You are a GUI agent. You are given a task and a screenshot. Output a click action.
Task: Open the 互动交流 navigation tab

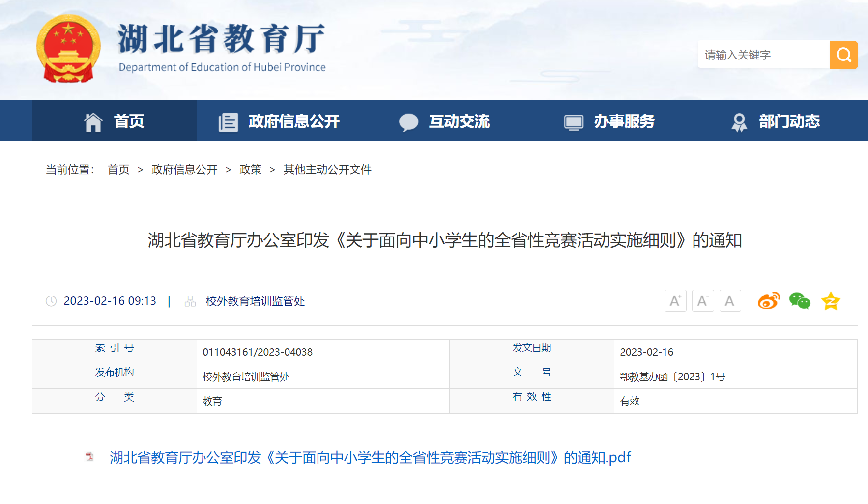(444, 120)
